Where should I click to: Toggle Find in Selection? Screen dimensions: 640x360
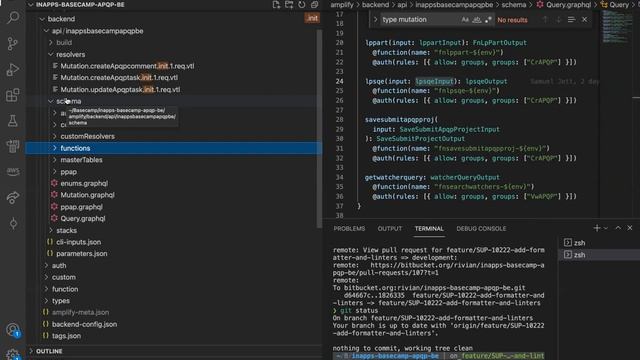click(x=571, y=20)
